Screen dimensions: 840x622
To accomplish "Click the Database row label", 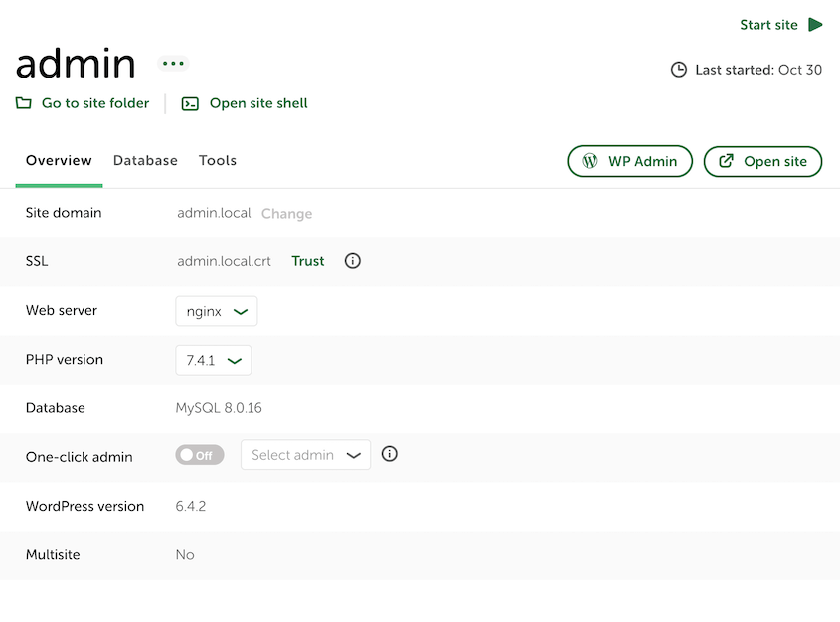I will click(56, 408).
